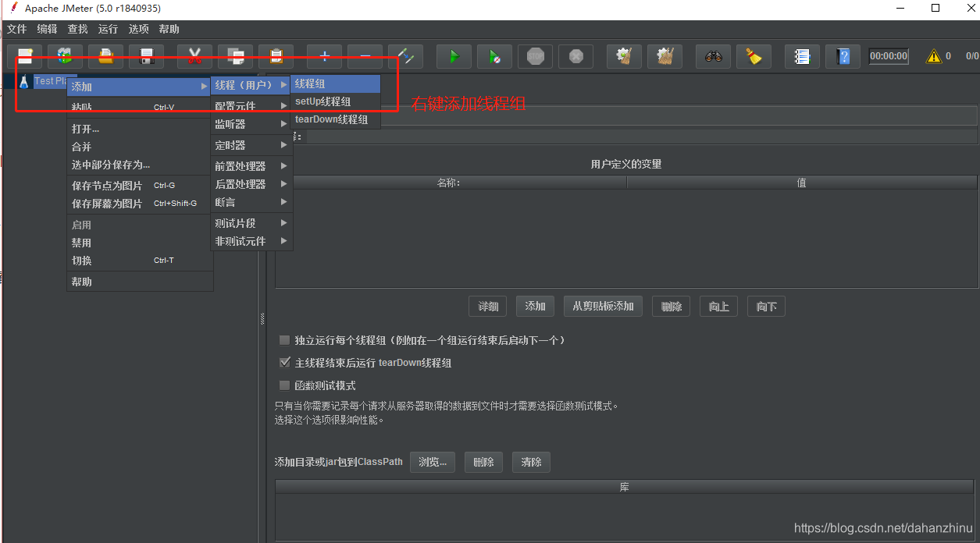Viewport: 980px width, 543px height.
Task: Click the Cut scissors icon
Action: tap(194, 56)
